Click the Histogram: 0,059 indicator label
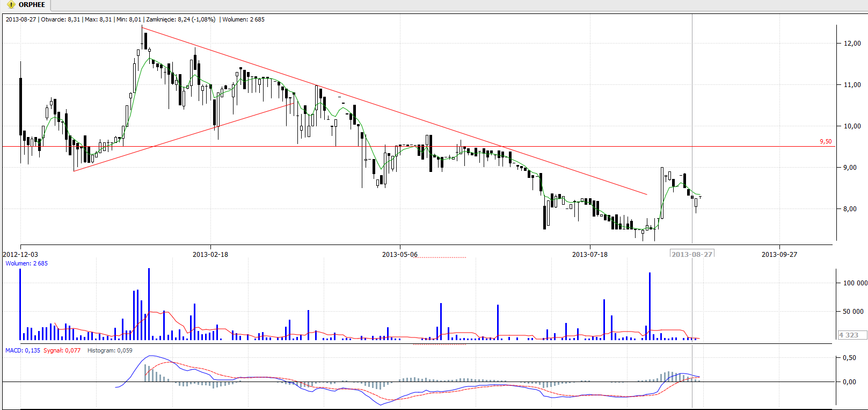The height and width of the screenshot is (410, 868). tap(110, 350)
